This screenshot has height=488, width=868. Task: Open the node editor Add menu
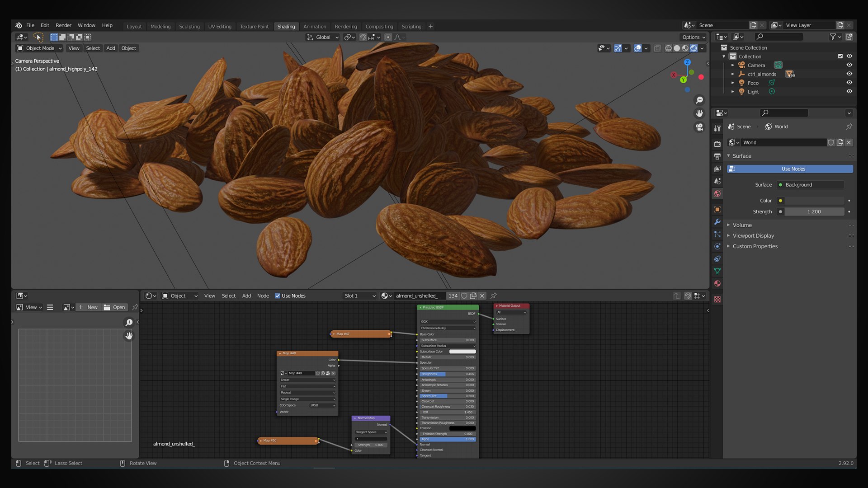click(x=246, y=296)
